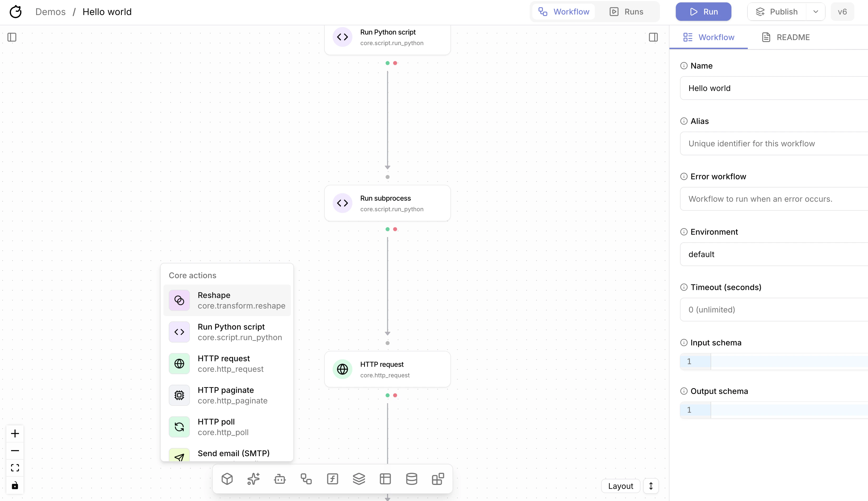Click the stacked layers toolbar icon
868x501 pixels.
coord(359,479)
